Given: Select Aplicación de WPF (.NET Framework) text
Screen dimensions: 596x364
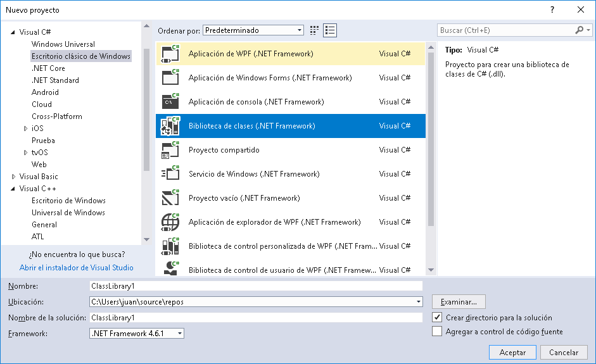Looking at the screenshot, I should (251, 54).
